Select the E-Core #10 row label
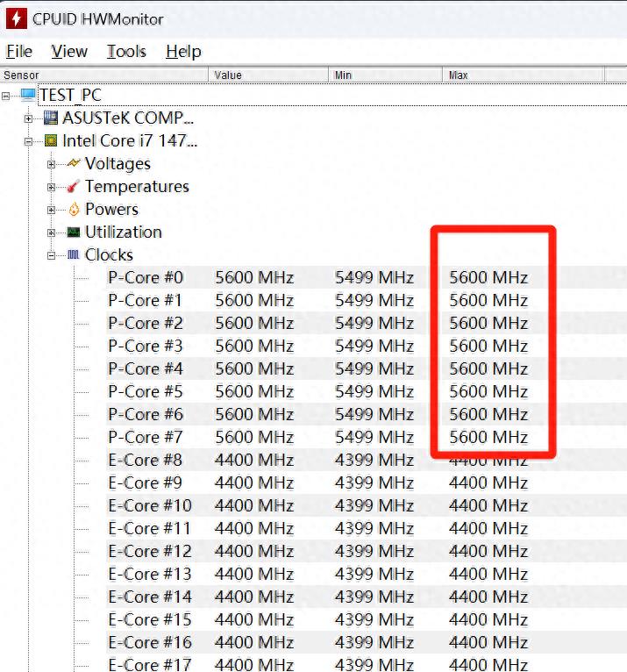 coord(150,505)
